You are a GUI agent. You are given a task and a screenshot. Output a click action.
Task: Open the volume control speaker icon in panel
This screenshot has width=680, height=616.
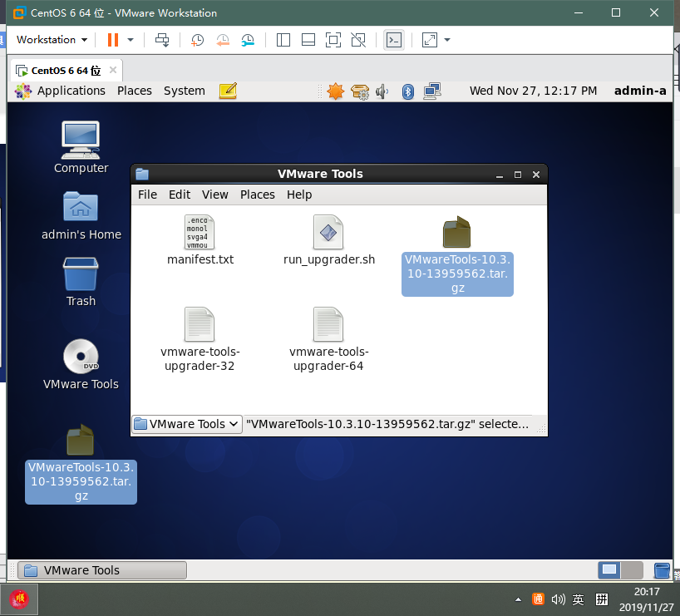(x=382, y=91)
